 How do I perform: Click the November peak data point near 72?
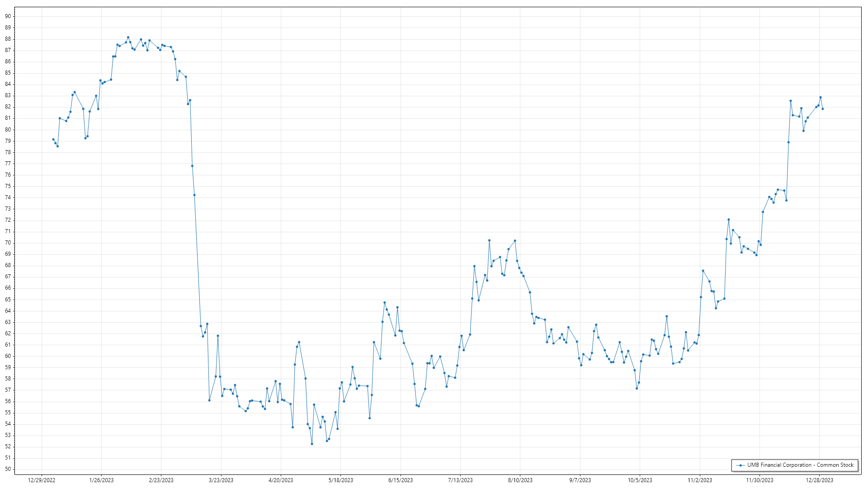729,220
